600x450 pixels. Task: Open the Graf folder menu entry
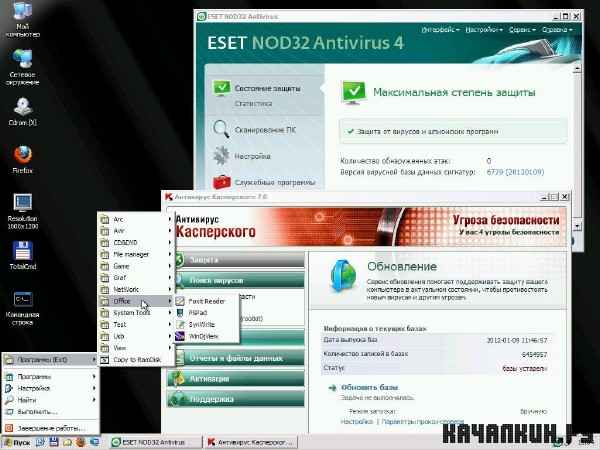[x=136, y=277]
